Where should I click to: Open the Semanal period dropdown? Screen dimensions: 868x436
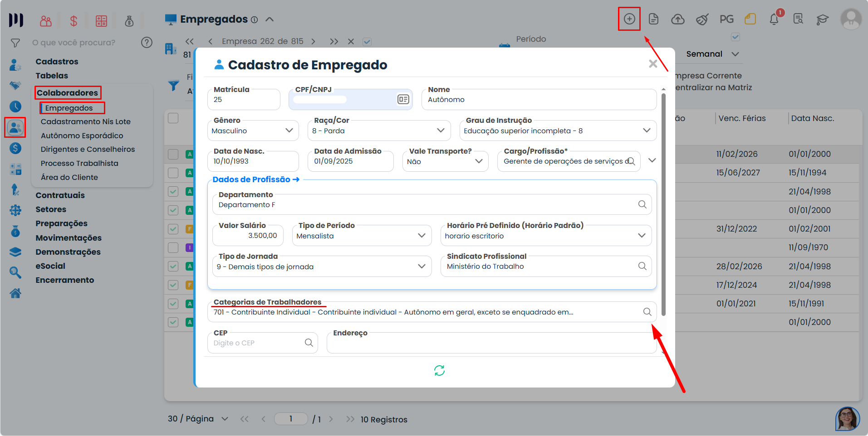tap(712, 54)
